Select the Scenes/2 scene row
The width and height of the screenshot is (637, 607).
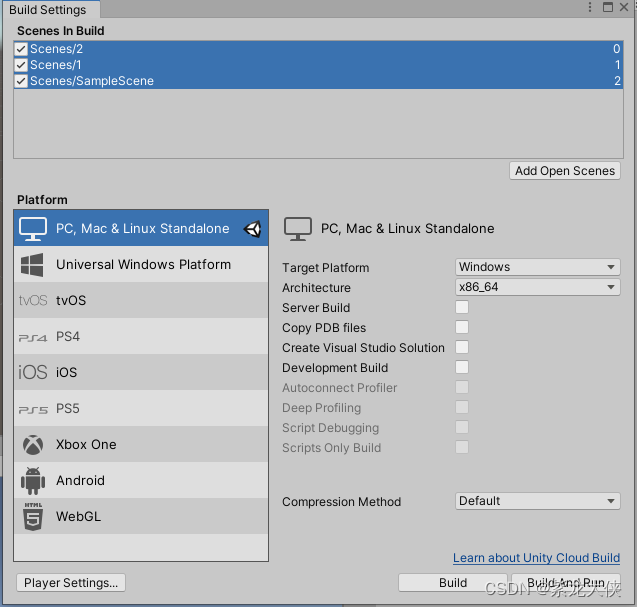[318, 49]
